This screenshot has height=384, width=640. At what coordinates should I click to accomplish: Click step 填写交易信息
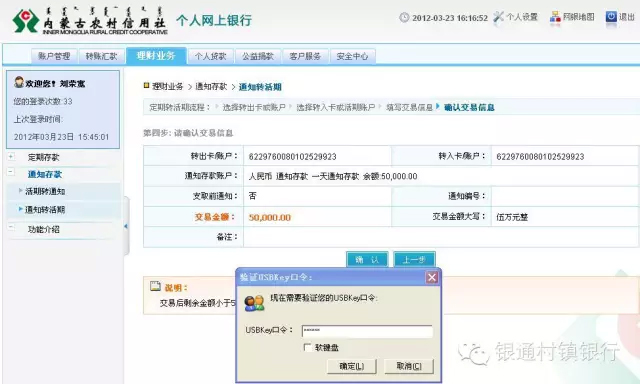[409, 107]
